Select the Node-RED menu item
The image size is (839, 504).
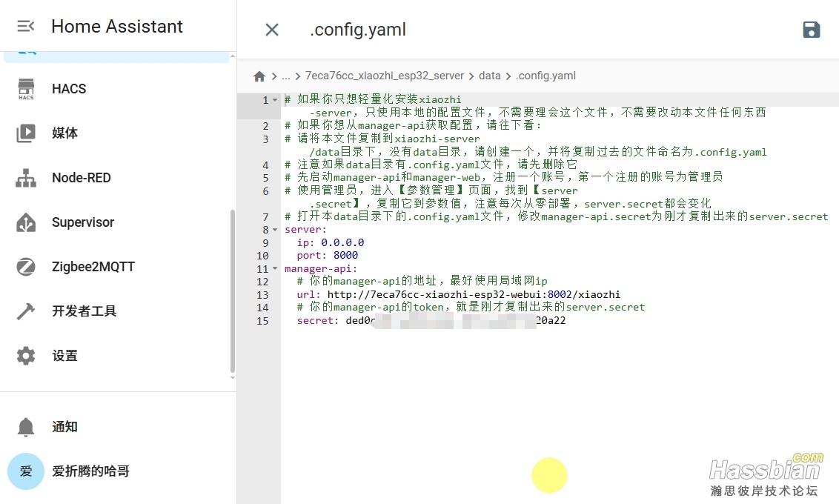point(118,178)
